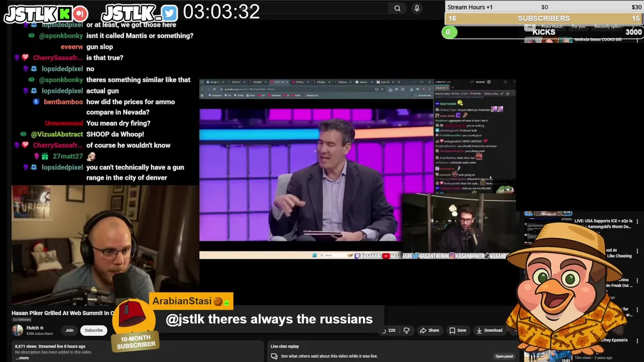Open options menu for LIVE: USA Supports ICE video

[x=637, y=222]
